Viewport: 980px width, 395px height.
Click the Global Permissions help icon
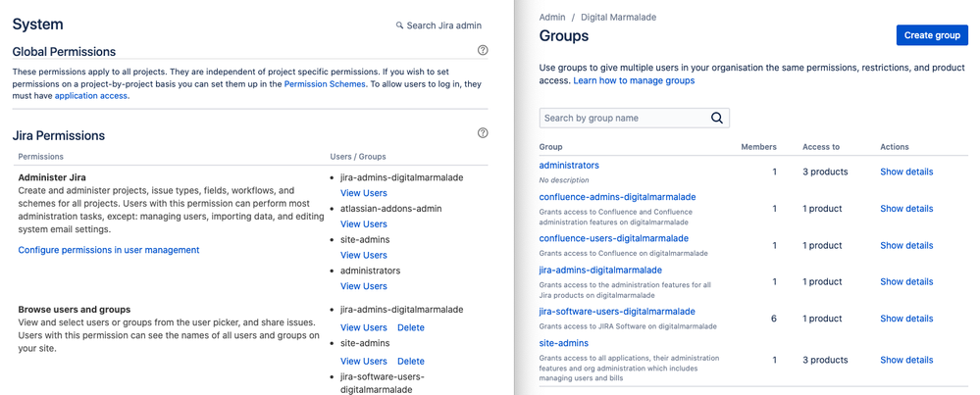tap(483, 51)
